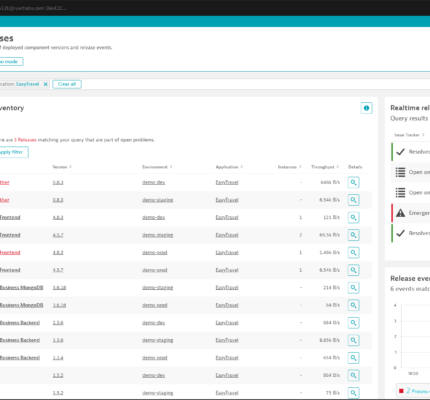Open demo-prod environment link for Business MongoDB
Viewport: 430px width, 400px height.
[x=154, y=305]
